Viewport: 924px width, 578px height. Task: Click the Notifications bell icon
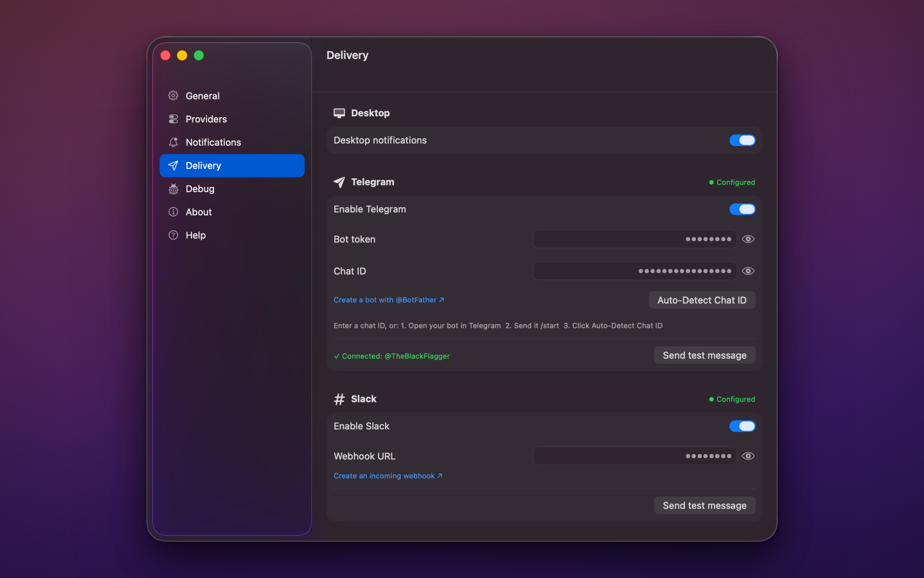pyautogui.click(x=173, y=142)
